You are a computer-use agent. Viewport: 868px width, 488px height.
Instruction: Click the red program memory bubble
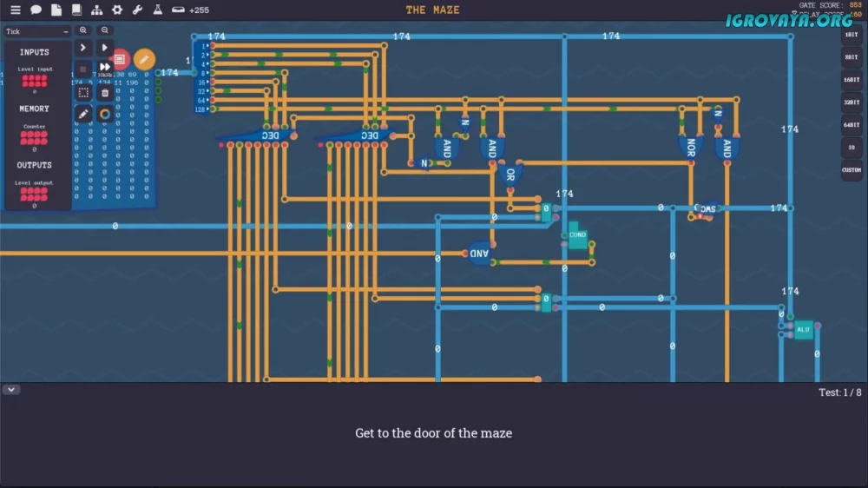pos(120,59)
